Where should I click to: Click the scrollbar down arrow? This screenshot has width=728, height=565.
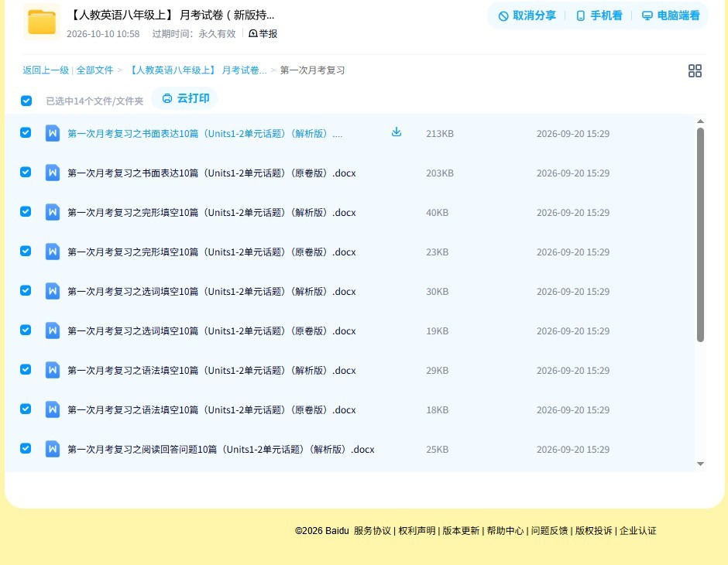701,464
